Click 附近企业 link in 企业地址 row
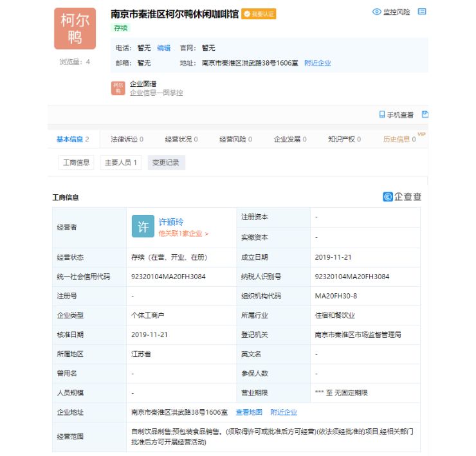 [x=284, y=412]
